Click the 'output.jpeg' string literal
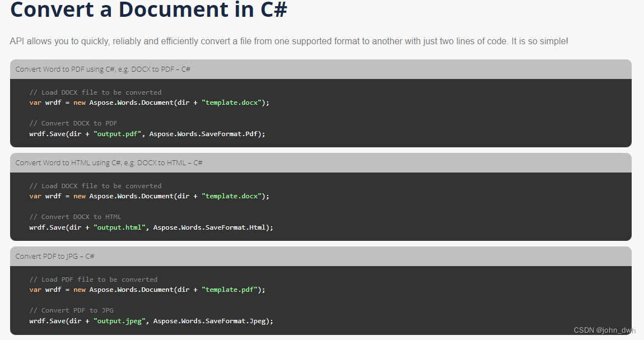The image size is (644, 340). pos(120,321)
